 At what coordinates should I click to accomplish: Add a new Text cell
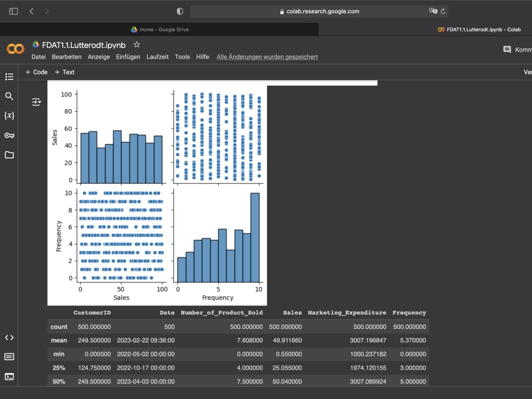pyautogui.click(x=64, y=72)
